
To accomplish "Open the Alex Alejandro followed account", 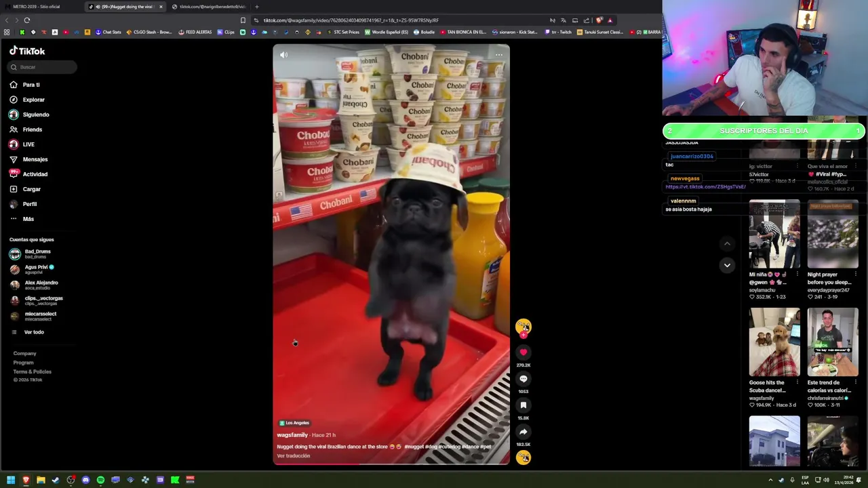I will (x=34, y=285).
